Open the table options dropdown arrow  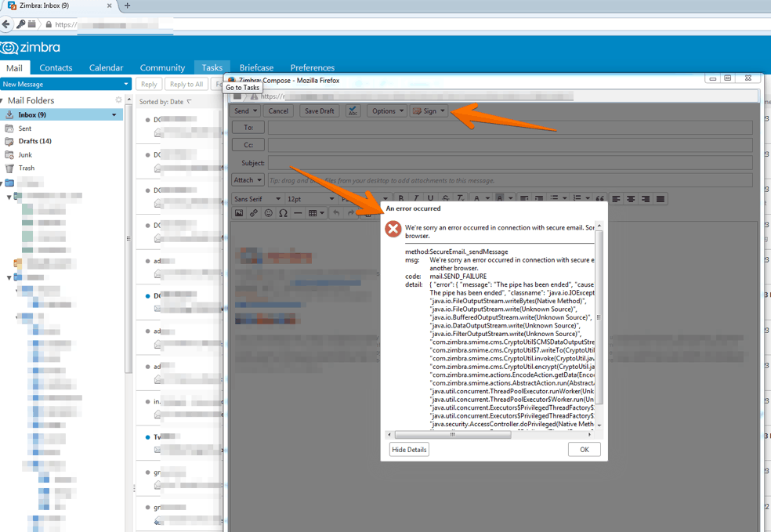(x=323, y=213)
